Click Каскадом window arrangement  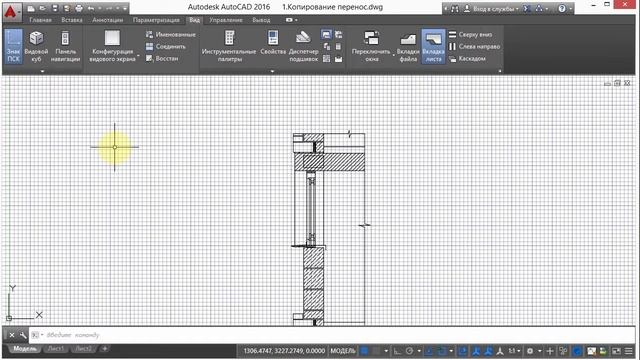tap(467, 59)
